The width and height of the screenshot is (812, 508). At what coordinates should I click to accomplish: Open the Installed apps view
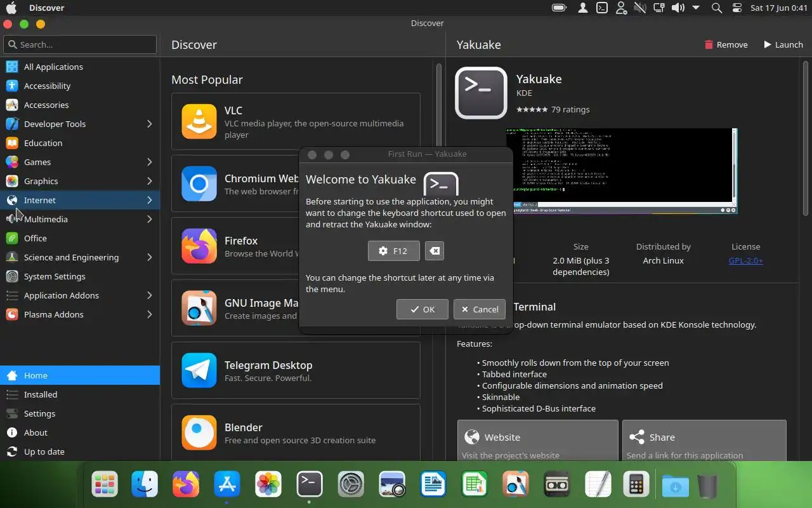pos(80,394)
